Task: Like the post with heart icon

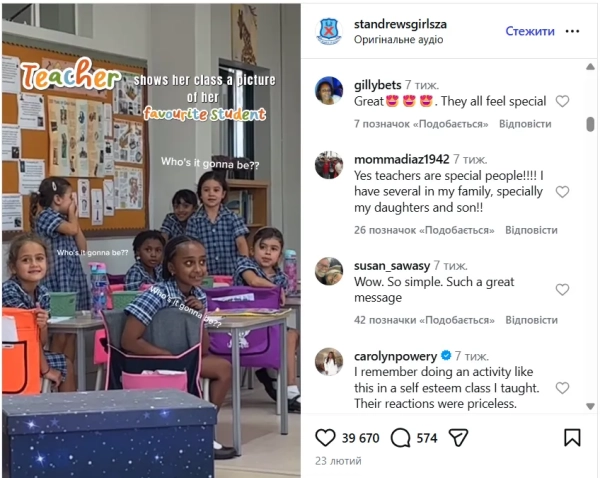Action: tap(325, 438)
